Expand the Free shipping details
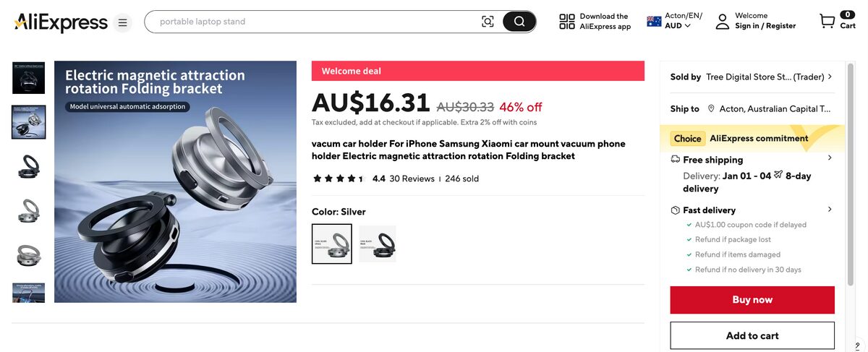The image size is (868, 352). [829, 158]
